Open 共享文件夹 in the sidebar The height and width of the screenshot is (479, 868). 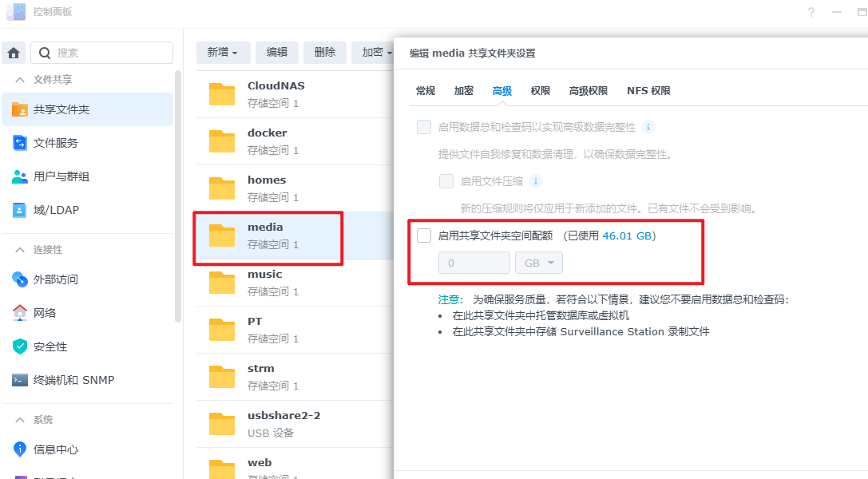click(61, 109)
